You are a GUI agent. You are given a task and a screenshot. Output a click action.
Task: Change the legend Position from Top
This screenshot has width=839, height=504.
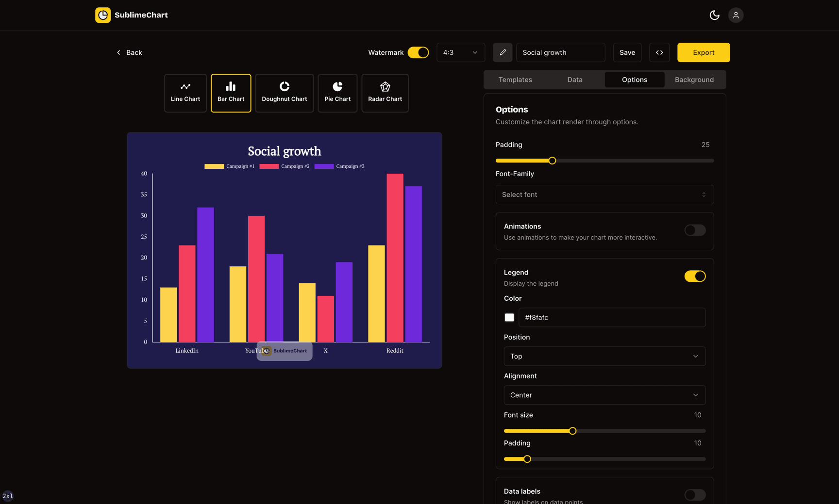(604, 356)
